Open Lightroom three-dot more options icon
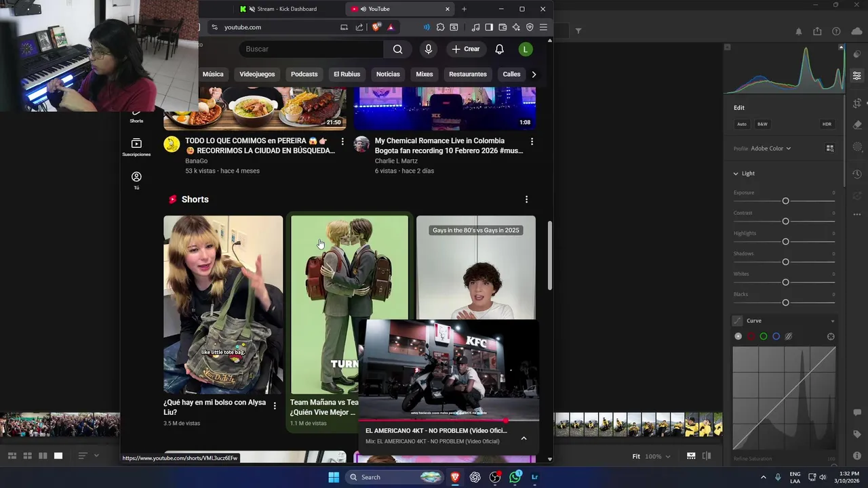 [857, 214]
